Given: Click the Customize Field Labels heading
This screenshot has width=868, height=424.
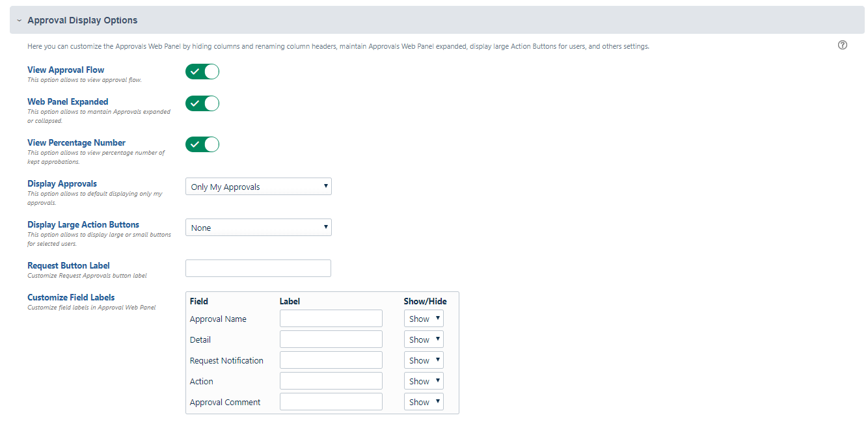Looking at the screenshot, I should point(71,297).
